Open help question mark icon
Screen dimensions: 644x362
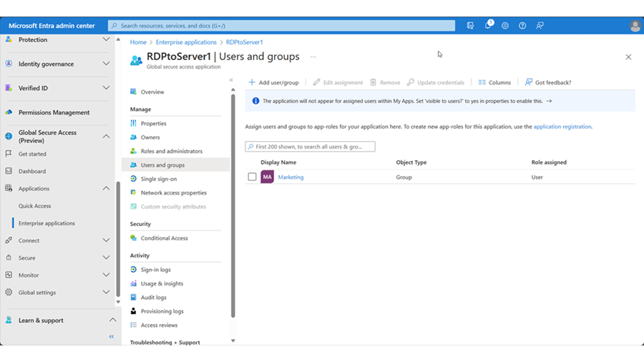522,26
